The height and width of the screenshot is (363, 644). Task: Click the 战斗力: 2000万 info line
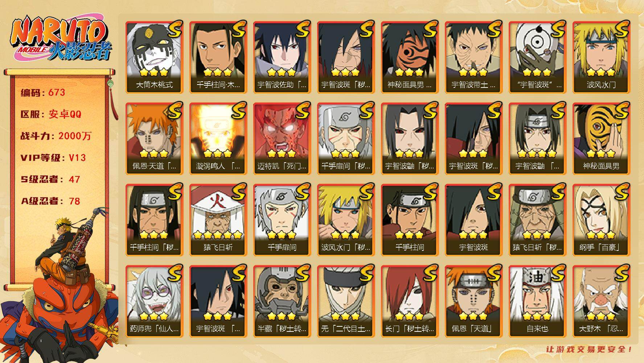(x=56, y=136)
